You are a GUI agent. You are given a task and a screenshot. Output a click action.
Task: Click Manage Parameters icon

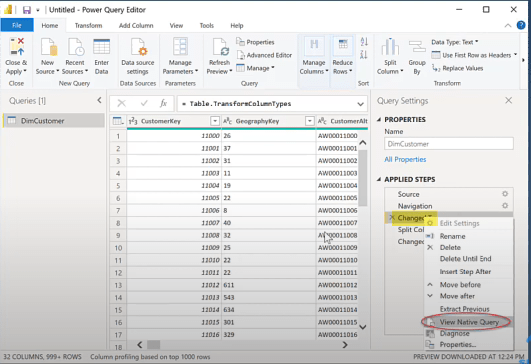point(180,47)
